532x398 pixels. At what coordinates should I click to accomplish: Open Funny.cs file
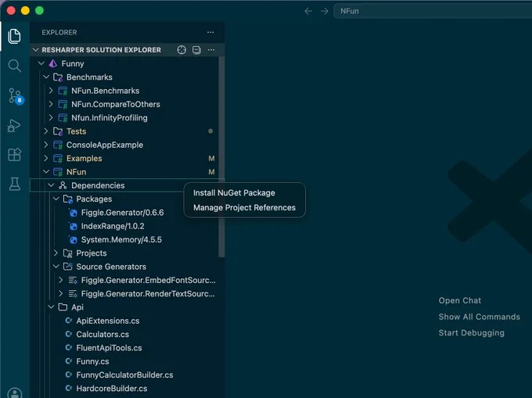[92, 361]
